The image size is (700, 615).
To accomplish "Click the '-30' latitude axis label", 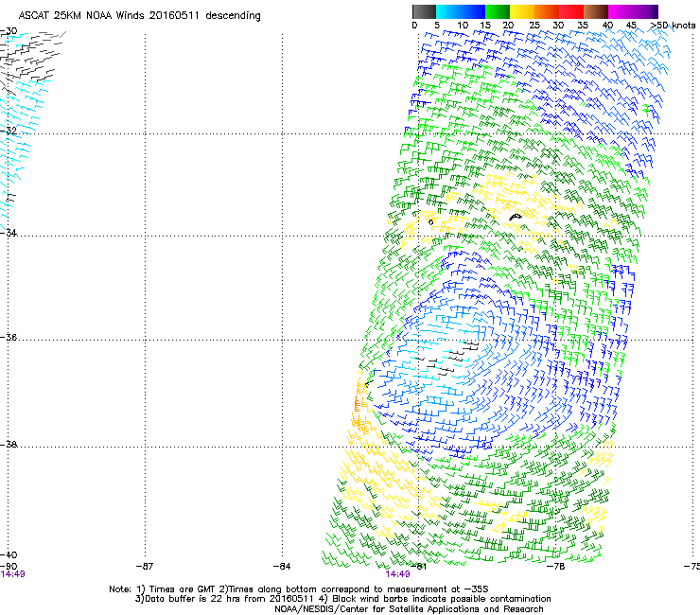I will 9,31.
